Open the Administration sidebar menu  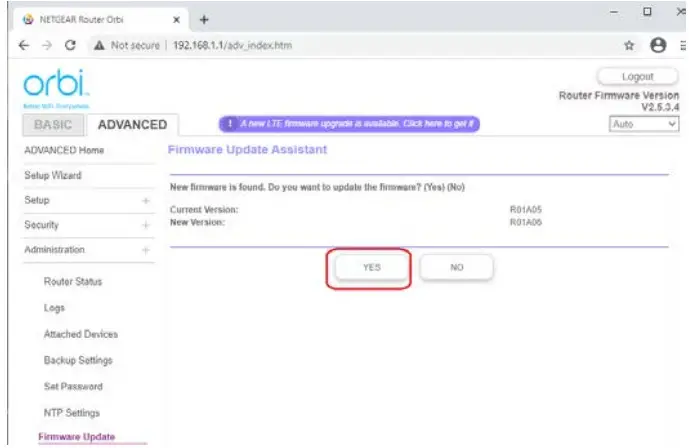54,249
